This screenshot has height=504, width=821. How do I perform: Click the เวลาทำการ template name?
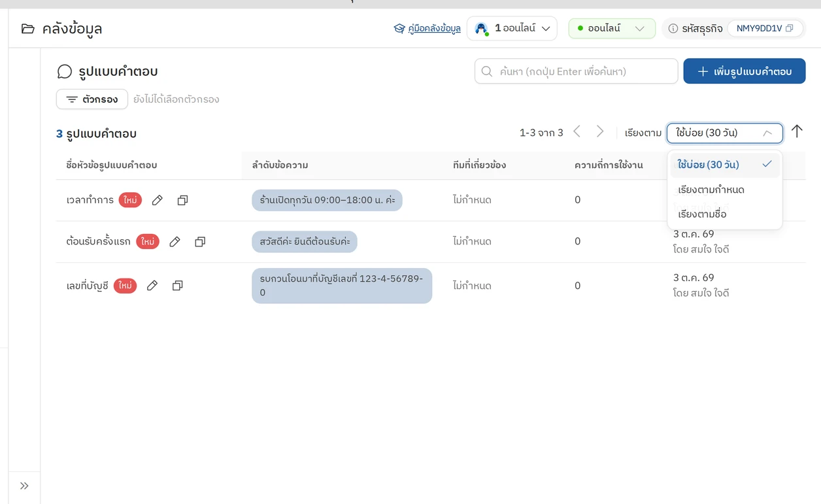(90, 200)
